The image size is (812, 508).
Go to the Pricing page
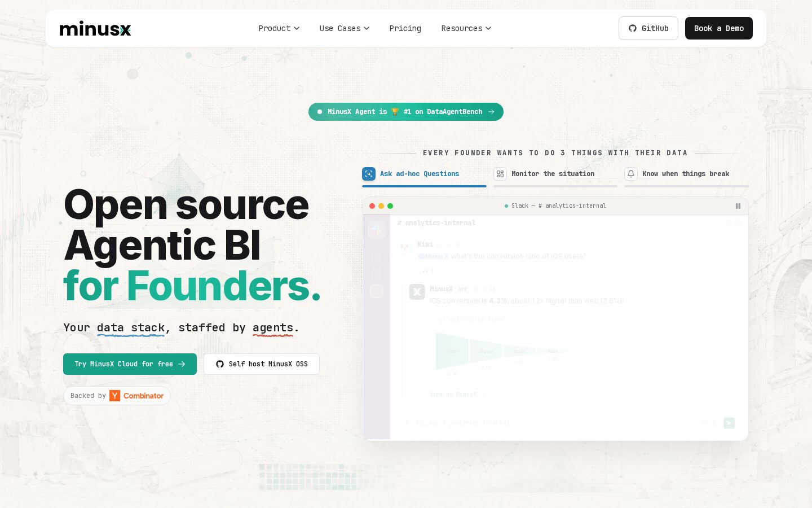(405, 28)
